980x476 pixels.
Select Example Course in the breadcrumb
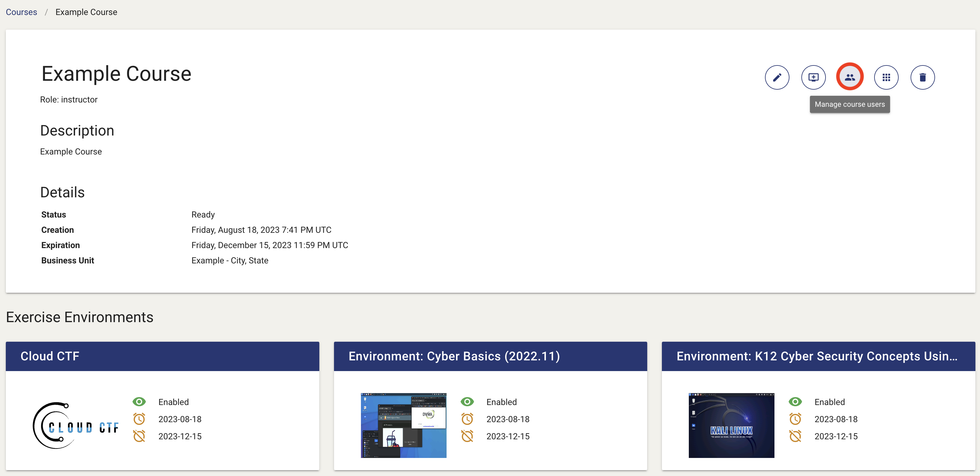[86, 12]
